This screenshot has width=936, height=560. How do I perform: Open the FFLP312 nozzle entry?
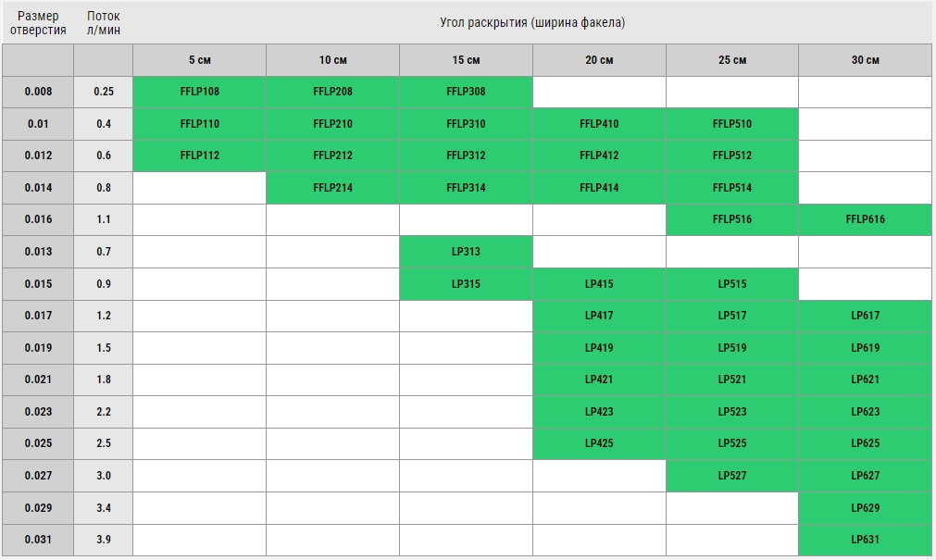[466, 156]
